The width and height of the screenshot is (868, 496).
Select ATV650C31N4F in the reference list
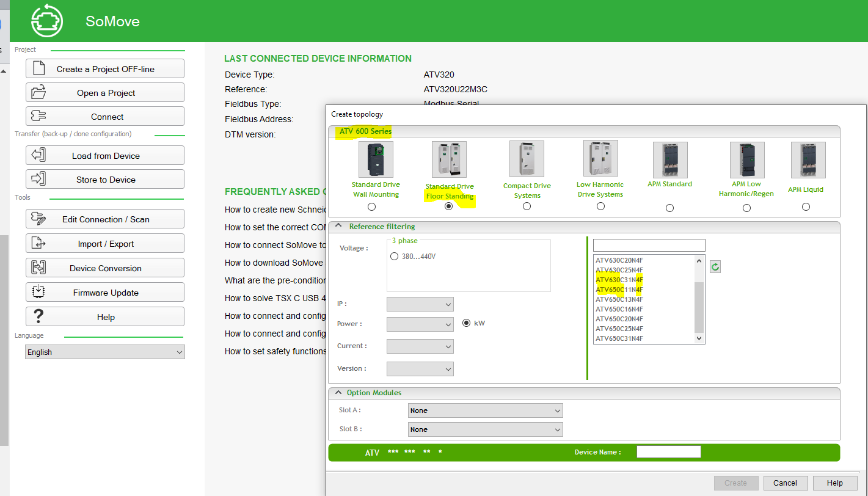[x=619, y=338]
